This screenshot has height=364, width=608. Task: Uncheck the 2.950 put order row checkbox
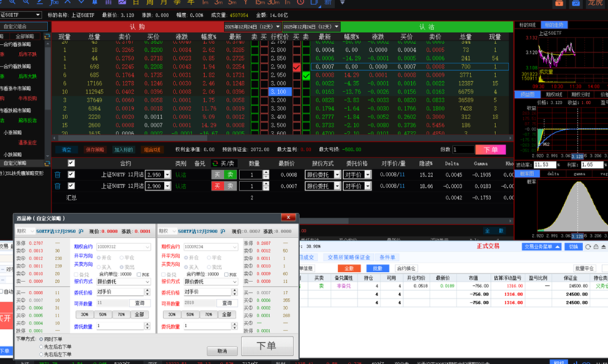(x=71, y=174)
